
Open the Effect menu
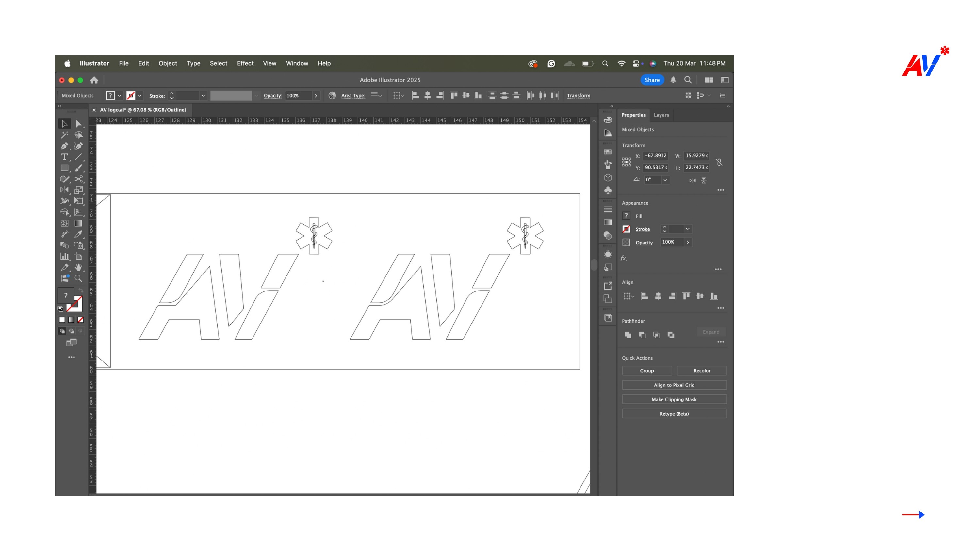coord(245,63)
